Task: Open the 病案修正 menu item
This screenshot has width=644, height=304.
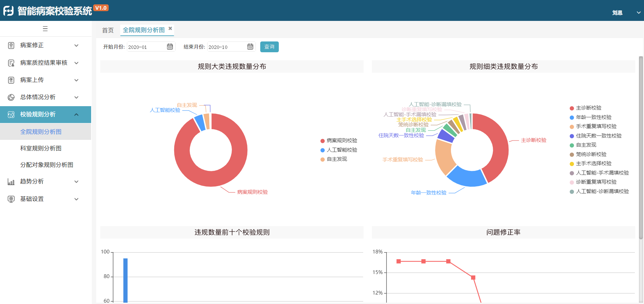Action: 46,45
